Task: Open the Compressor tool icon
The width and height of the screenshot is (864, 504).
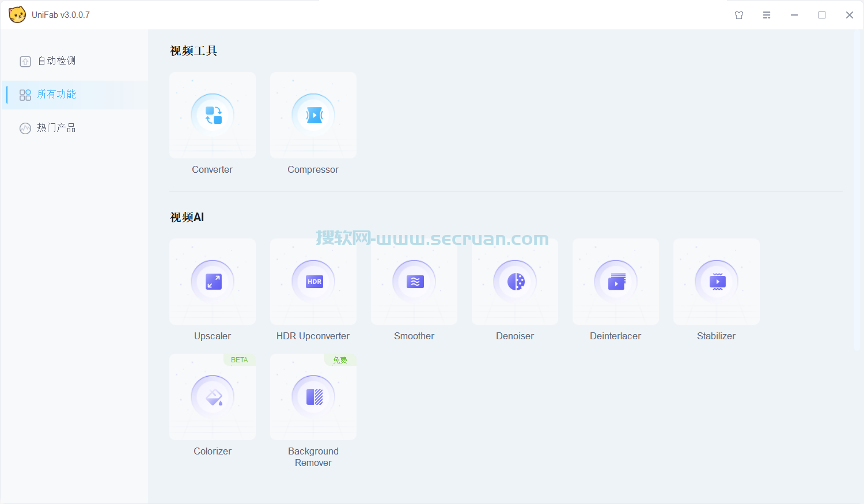Action: click(x=313, y=115)
